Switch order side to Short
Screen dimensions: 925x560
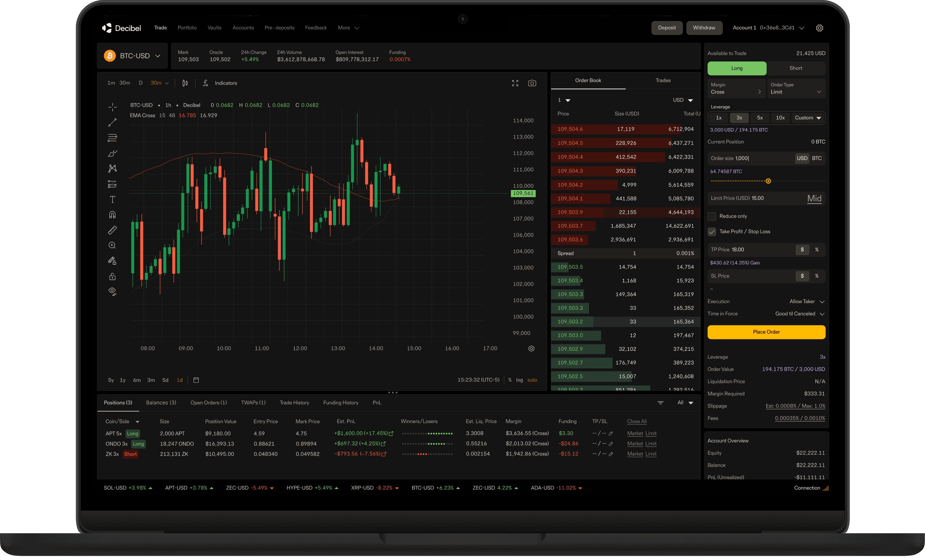(796, 68)
